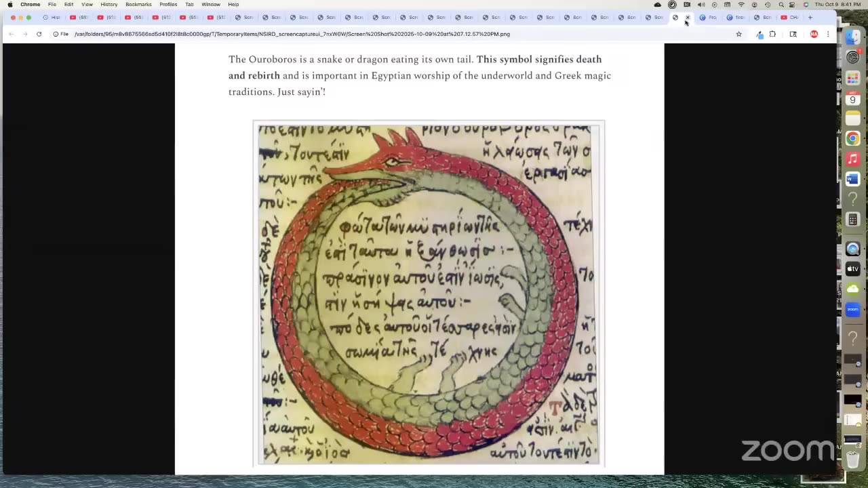Open Apple TV from the Dock

coord(853,269)
